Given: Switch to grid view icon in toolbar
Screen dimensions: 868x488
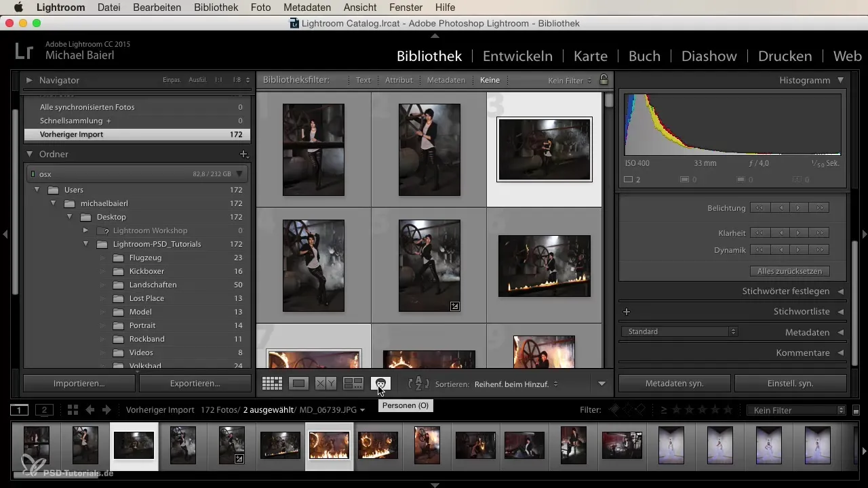Looking at the screenshot, I should pyautogui.click(x=272, y=384).
